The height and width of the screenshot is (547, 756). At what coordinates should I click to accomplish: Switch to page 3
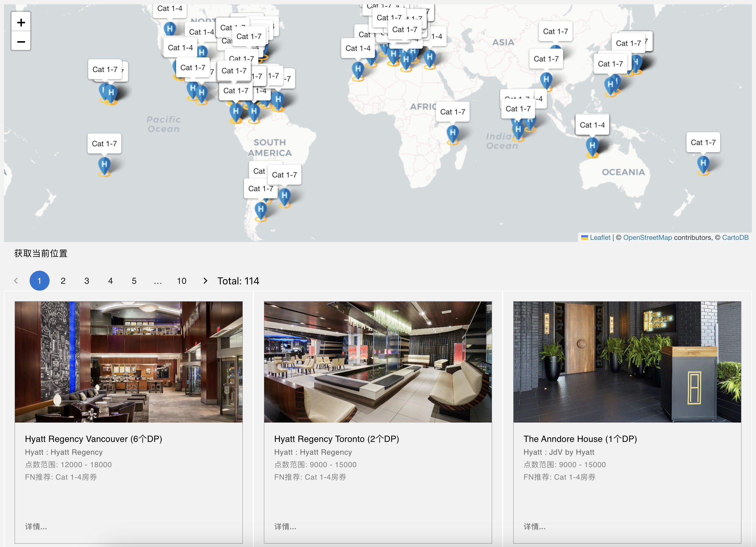click(87, 280)
